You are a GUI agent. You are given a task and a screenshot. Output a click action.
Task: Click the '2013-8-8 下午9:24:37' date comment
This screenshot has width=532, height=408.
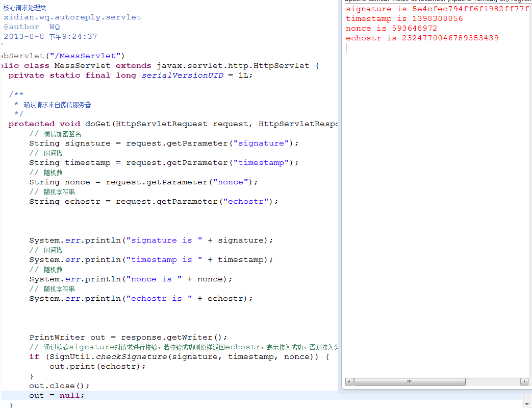50,36
